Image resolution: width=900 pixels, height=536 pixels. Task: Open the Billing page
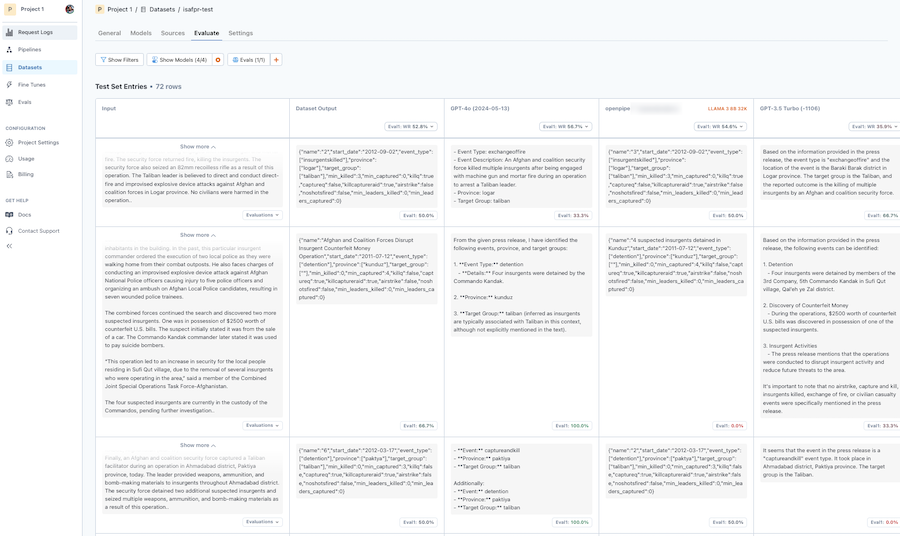coord(25,174)
